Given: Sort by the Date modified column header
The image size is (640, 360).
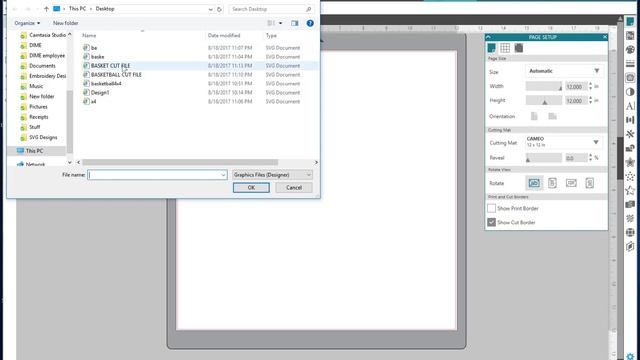Looking at the screenshot, I should (x=224, y=36).
